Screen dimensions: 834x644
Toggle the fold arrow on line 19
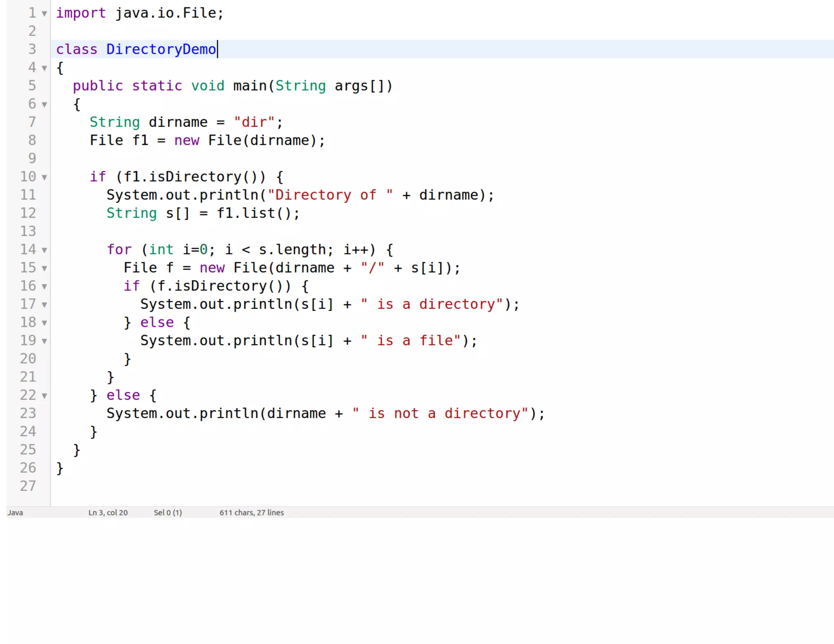(44, 341)
